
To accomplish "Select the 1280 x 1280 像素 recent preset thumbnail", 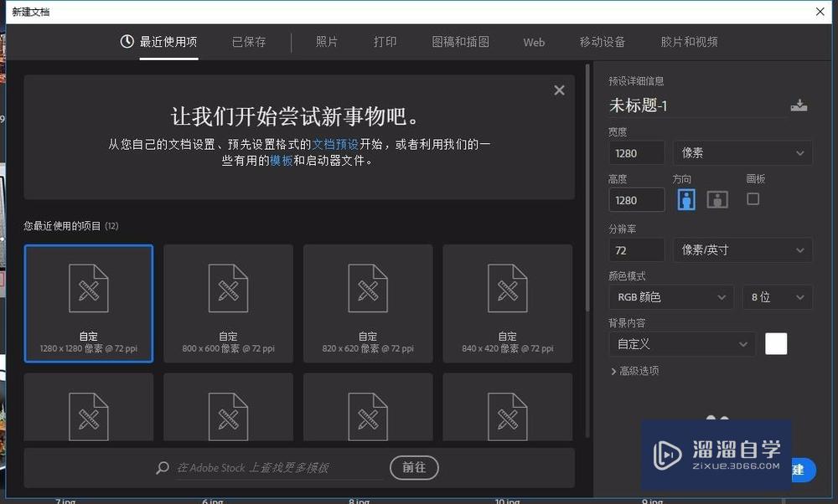I will pos(88,303).
